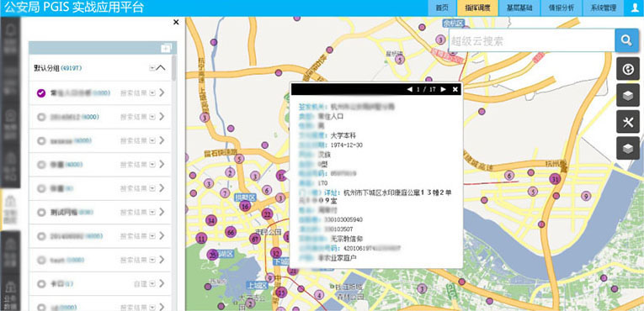This screenshot has width=644, height=311.
Task: Go to next record in popup pager
Action: point(443,89)
